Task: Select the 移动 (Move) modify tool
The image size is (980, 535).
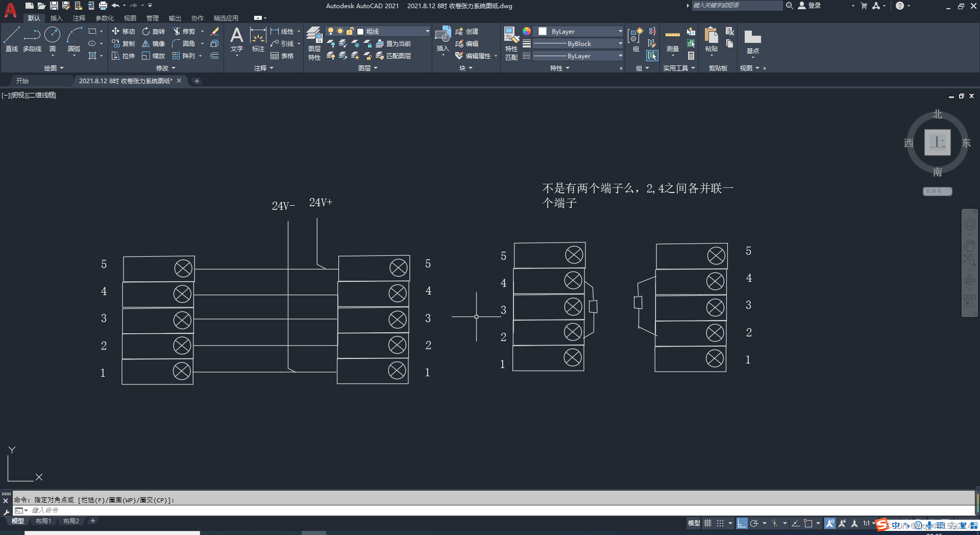Action: coord(124,31)
